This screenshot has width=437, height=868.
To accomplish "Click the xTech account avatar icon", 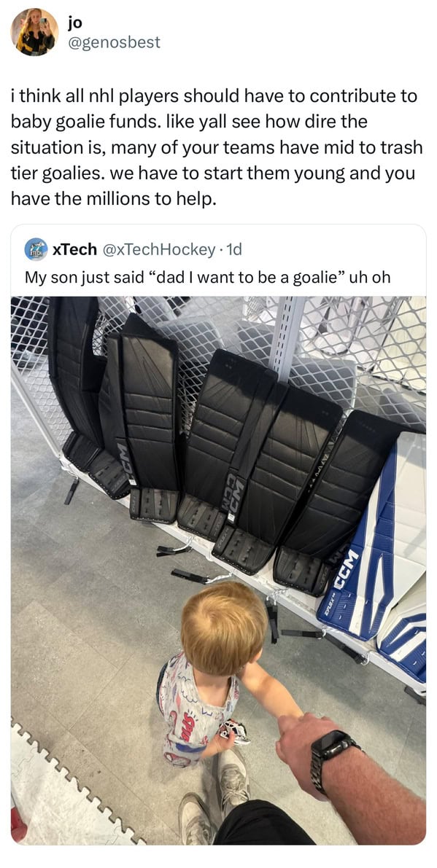I will [36, 250].
